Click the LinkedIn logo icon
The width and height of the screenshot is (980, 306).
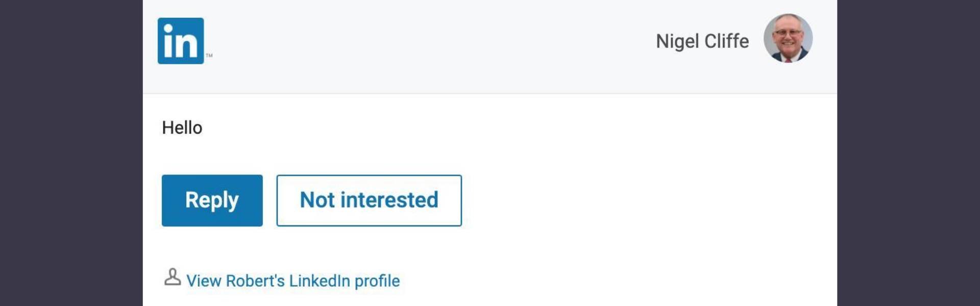coord(181,41)
